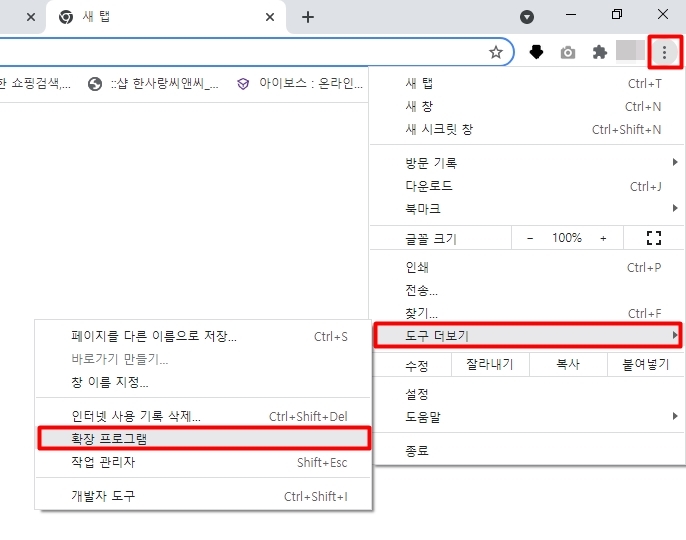Open the 샵 한사랑씨앤씨 bookmark
The height and width of the screenshot is (540, 686).
(x=153, y=83)
